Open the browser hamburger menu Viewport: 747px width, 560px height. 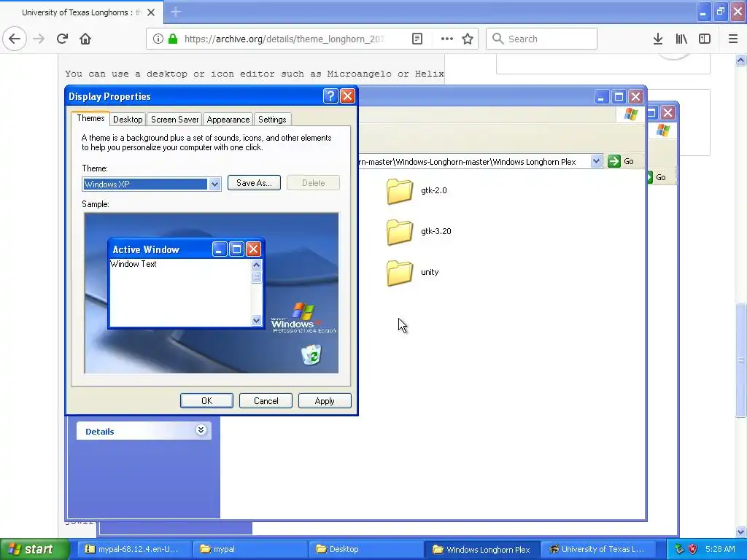(733, 39)
